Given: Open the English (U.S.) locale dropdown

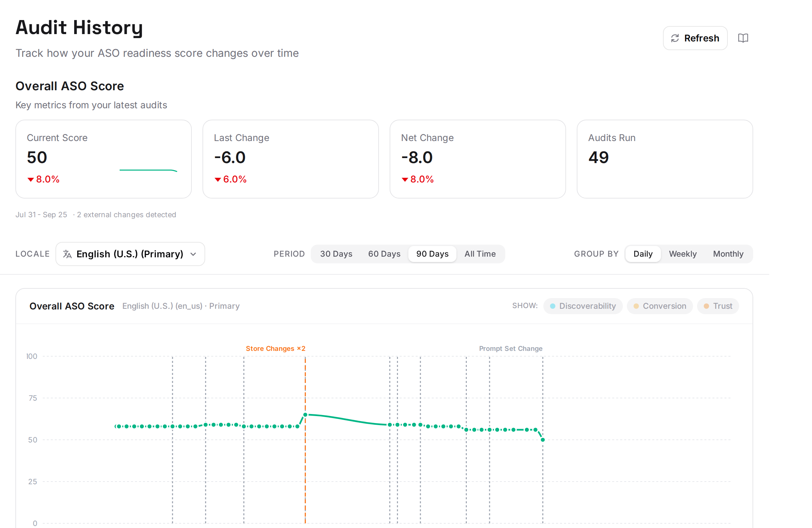Looking at the screenshot, I should click(130, 254).
